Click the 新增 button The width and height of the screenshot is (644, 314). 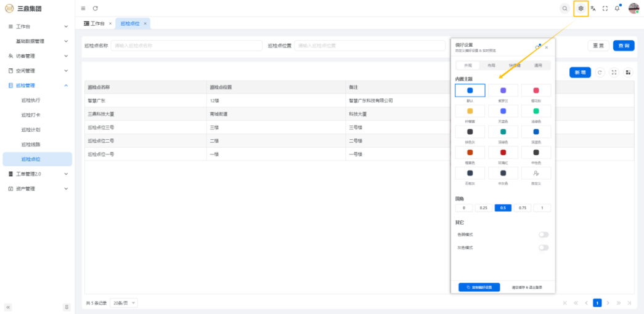pyautogui.click(x=580, y=73)
